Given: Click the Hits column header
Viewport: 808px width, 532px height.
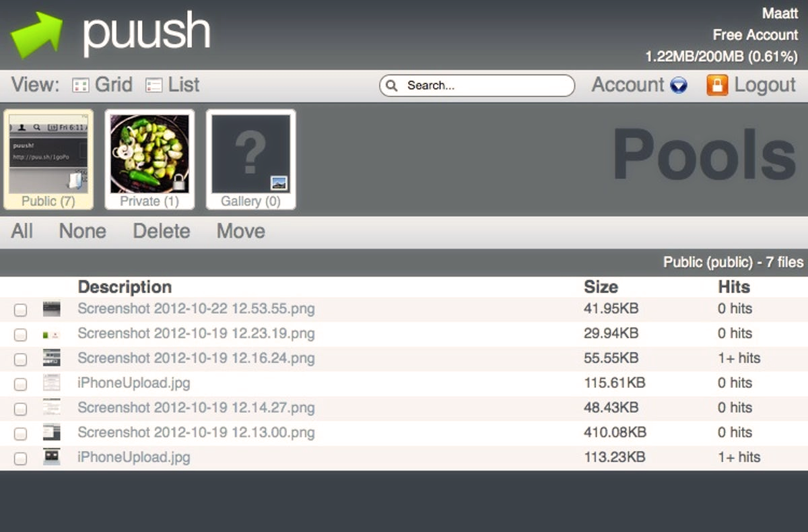Looking at the screenshot, I should [x=734, y=287].
